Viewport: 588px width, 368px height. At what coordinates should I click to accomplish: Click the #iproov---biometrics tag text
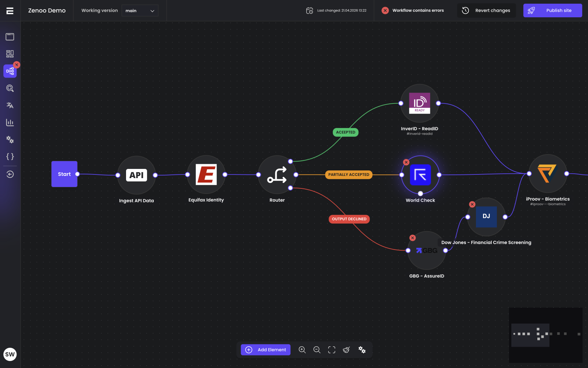click(548, 204)
